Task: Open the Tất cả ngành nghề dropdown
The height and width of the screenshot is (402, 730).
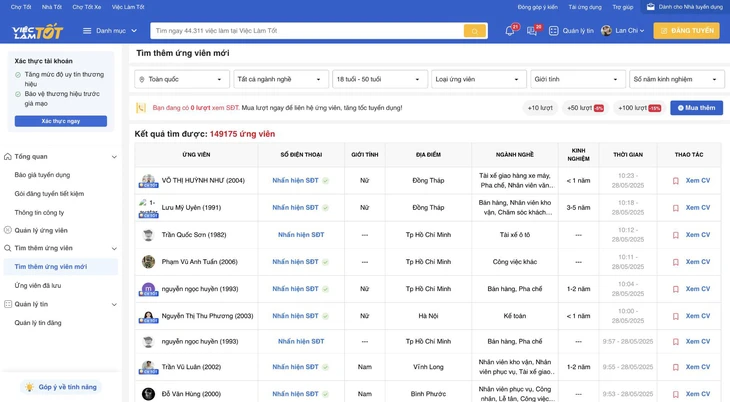Action: pyautogui.click(x=281, y=79)
